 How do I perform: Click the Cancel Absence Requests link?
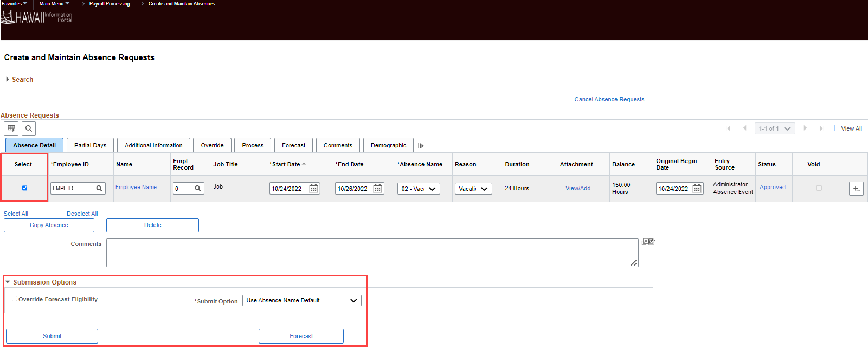[609, 99]
